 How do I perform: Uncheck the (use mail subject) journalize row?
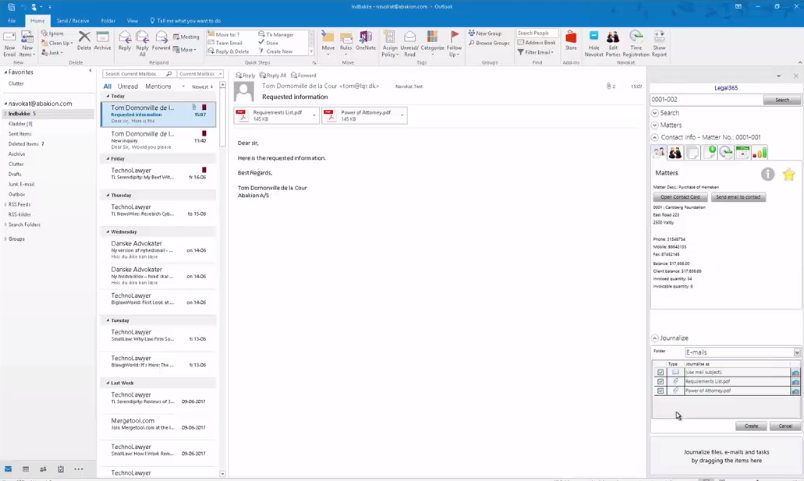pos(660,372)
